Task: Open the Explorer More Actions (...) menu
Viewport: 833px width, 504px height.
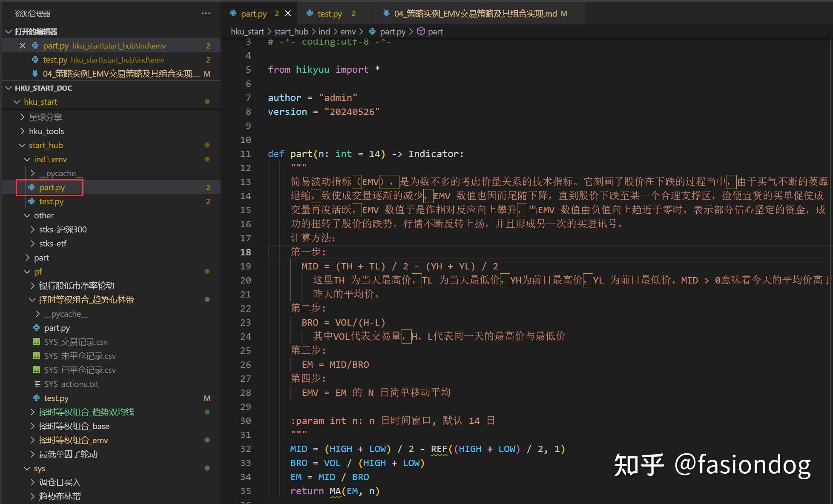Action: (x=206, y=13)
